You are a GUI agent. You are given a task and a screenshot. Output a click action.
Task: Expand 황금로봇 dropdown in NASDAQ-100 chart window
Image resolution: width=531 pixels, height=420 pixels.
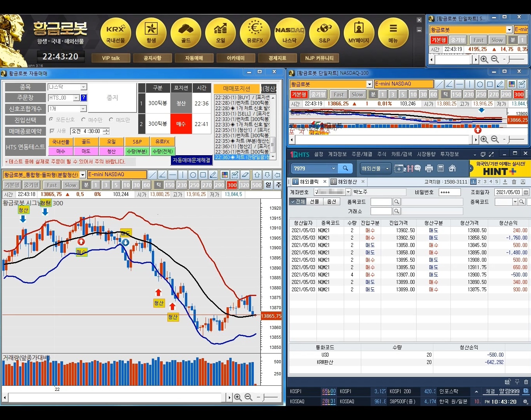(x=369, y=84)
